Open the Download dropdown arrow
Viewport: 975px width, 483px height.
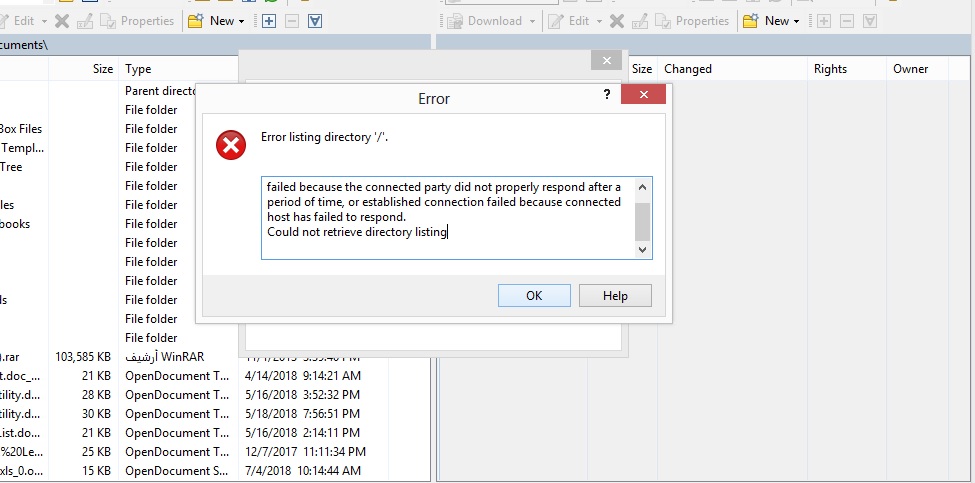pyautogui.click(x=534, y=21)
